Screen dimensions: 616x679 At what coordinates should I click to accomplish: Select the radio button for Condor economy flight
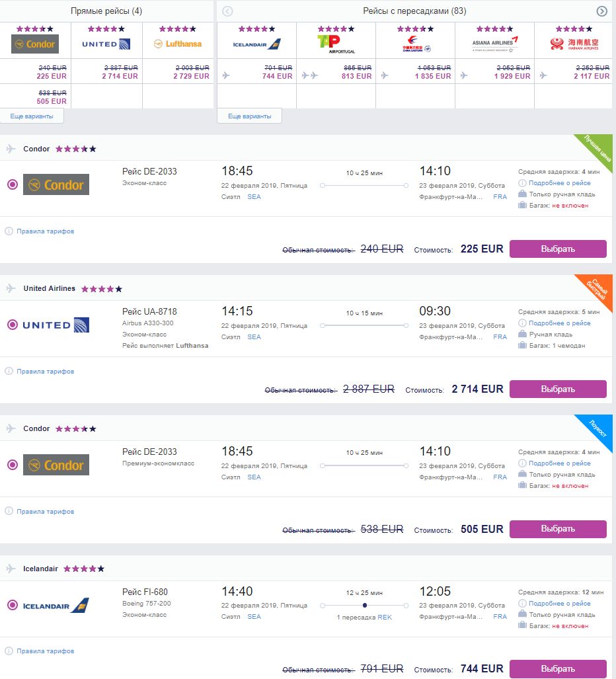(12, 184)
